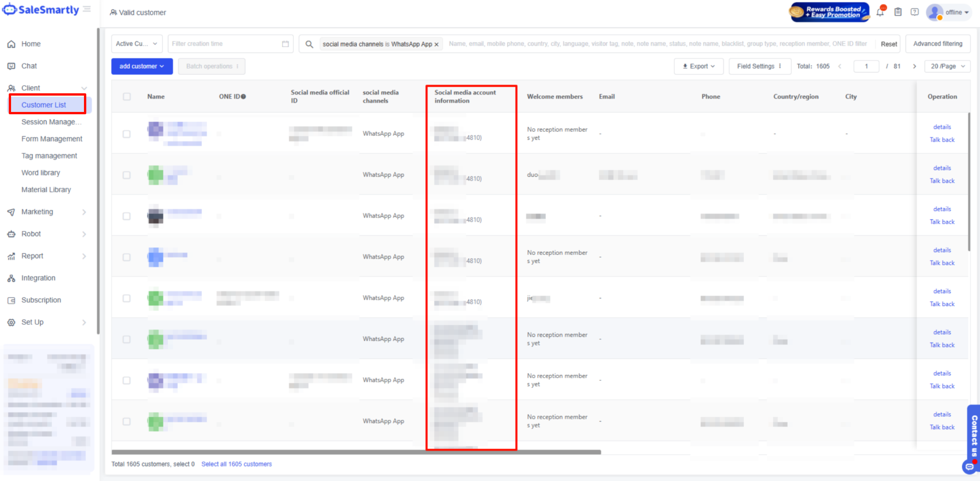Go to next page arrow
This screenshot has height=481, width=980.
(914, 66)
